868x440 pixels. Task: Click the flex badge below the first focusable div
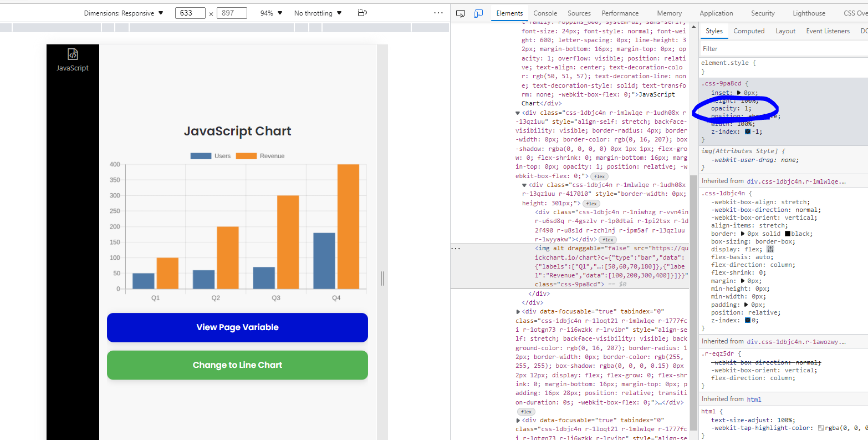click(526, 412)
